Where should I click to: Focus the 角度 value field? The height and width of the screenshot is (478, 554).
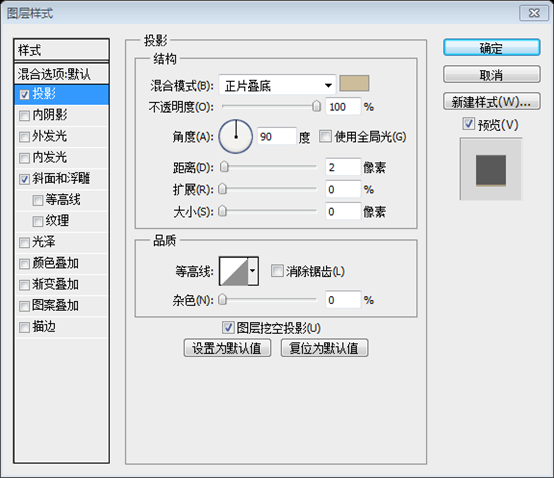pyautogui.click(x=277, y=136)
